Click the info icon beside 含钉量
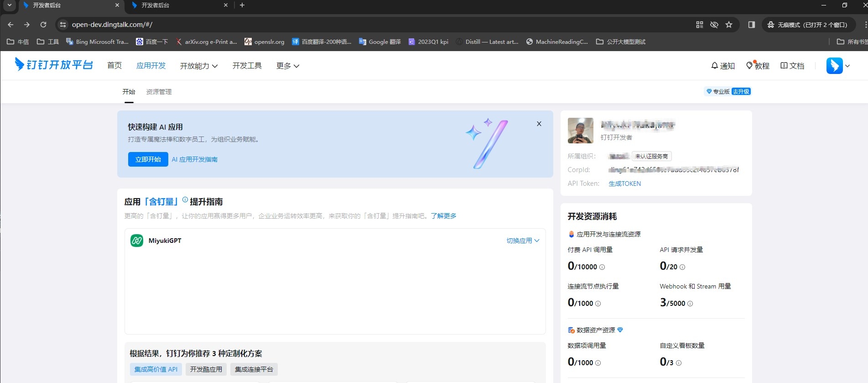The image size is (868, 383). point(185,199)
